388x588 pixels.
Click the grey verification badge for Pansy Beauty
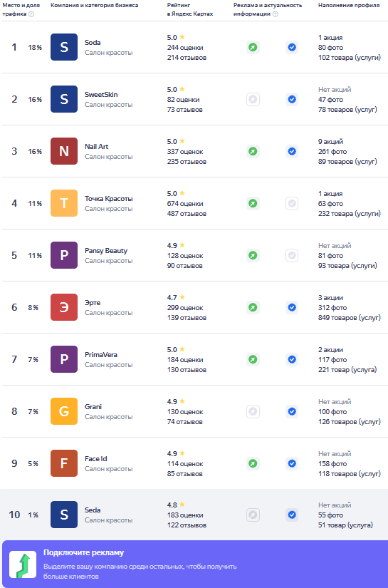[x=292, y=255]
